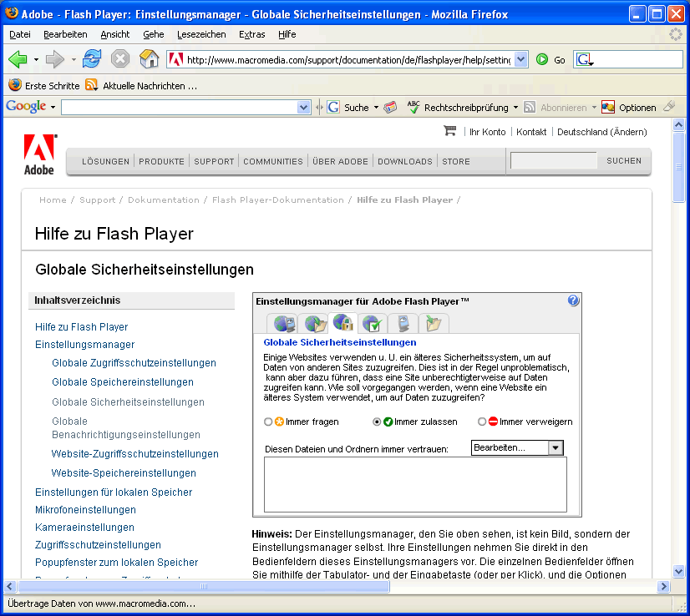Open the global privacy tab (globe with monitor)
This screenshot has height=616, width=690.
click(283, 324)
